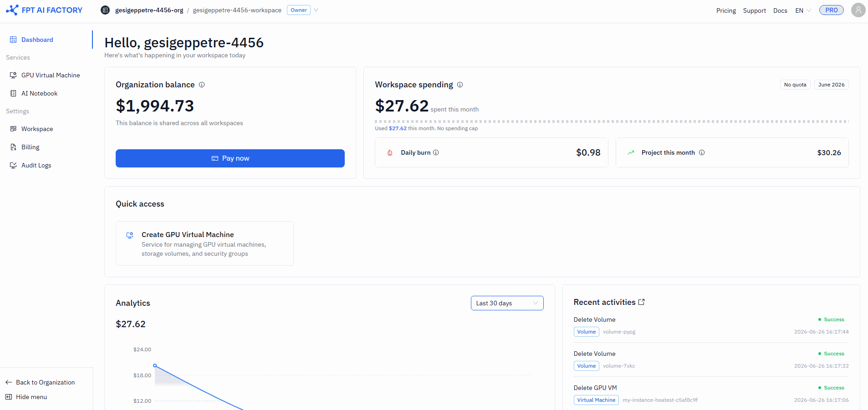This screenshot has width=868, height=410.
Task: Click the Volume tag for volume-pypg
Action: 587,332
